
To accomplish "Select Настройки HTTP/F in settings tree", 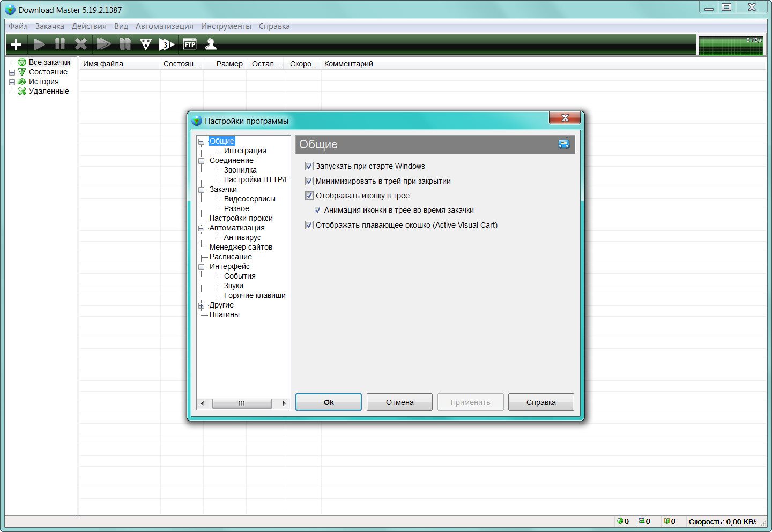I will (256, 179).
